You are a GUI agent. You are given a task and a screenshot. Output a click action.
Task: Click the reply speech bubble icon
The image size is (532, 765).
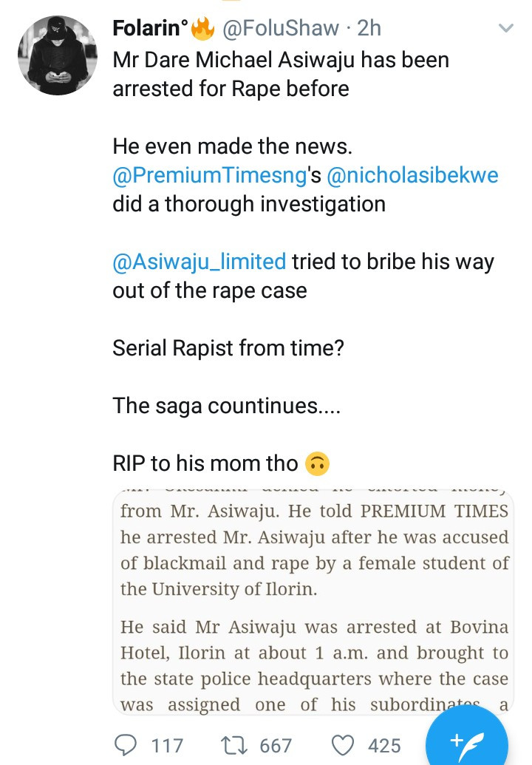click(128, 745)
